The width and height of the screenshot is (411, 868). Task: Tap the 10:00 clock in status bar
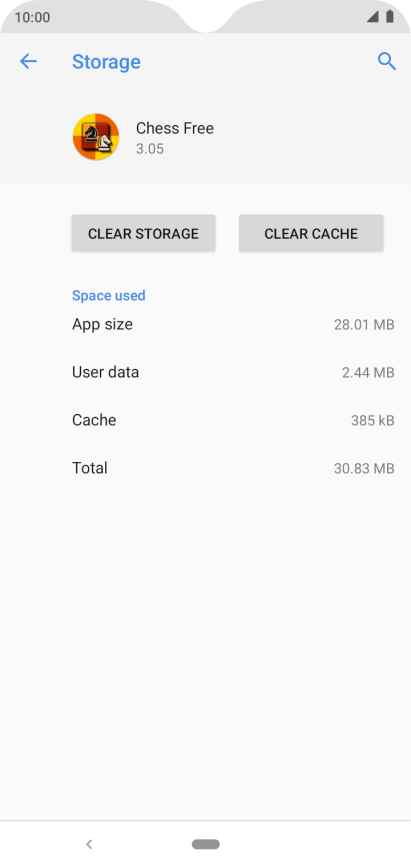point(32,17)
